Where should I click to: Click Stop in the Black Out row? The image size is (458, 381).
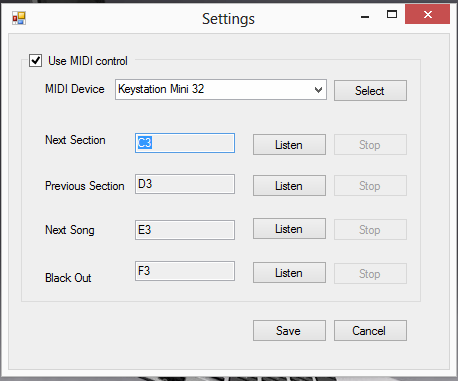[x=370, y=274]
